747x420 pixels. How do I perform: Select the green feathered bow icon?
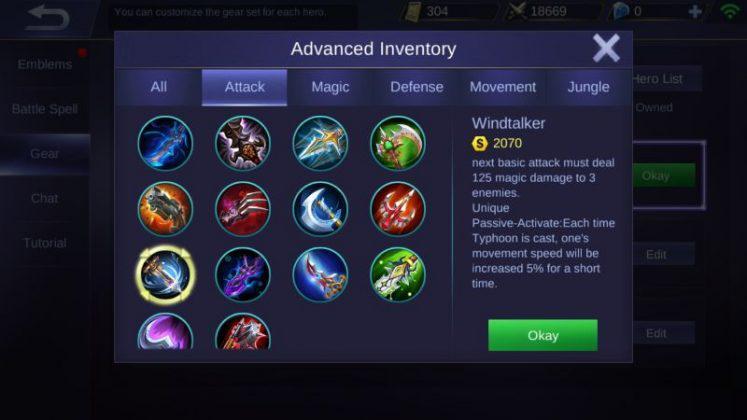pyautogui.click(x=398, y=275)
